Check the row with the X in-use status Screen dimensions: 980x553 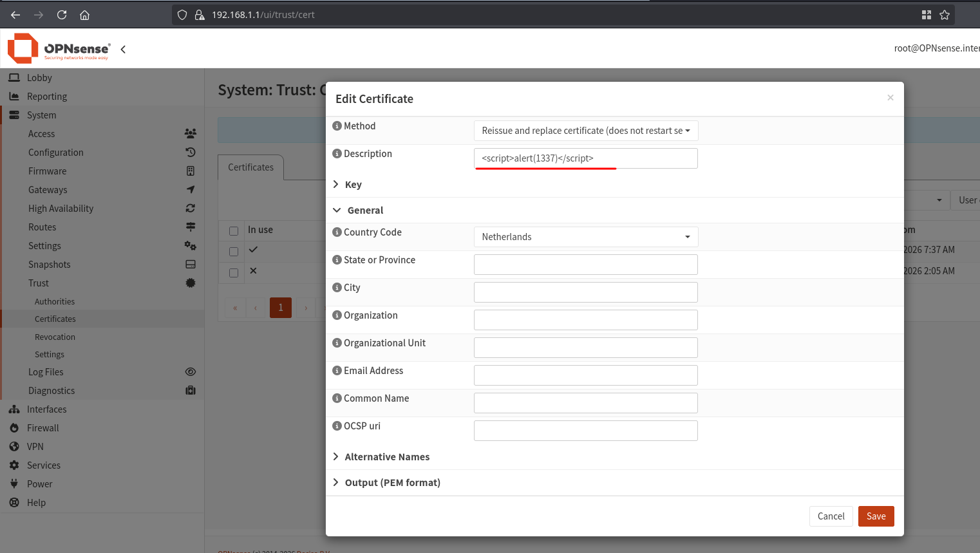pos(234,272)
